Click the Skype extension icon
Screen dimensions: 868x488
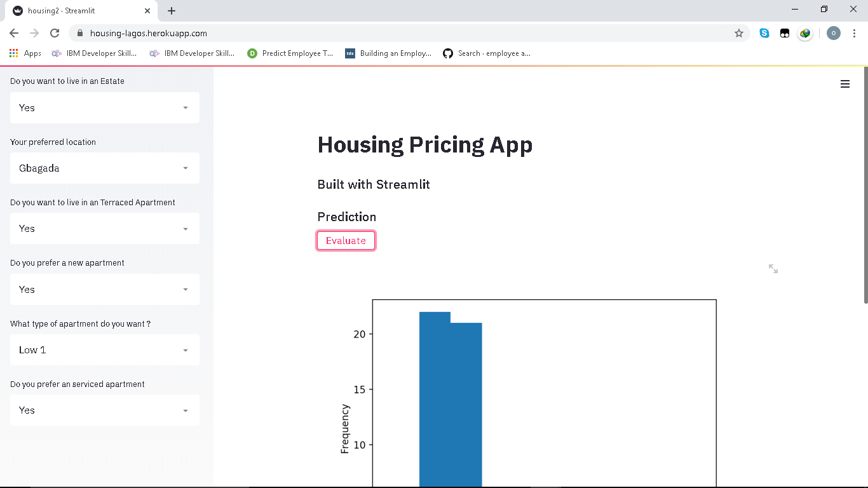(x=764, y=33)
